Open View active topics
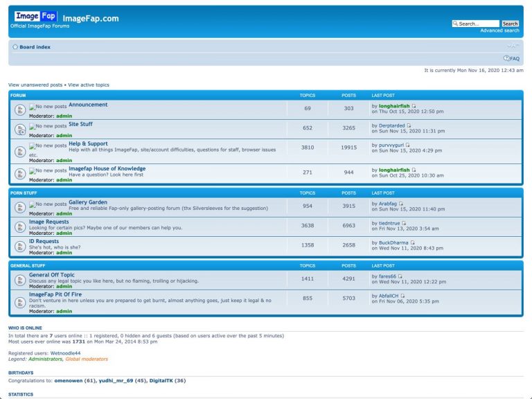 pos(89,85)
